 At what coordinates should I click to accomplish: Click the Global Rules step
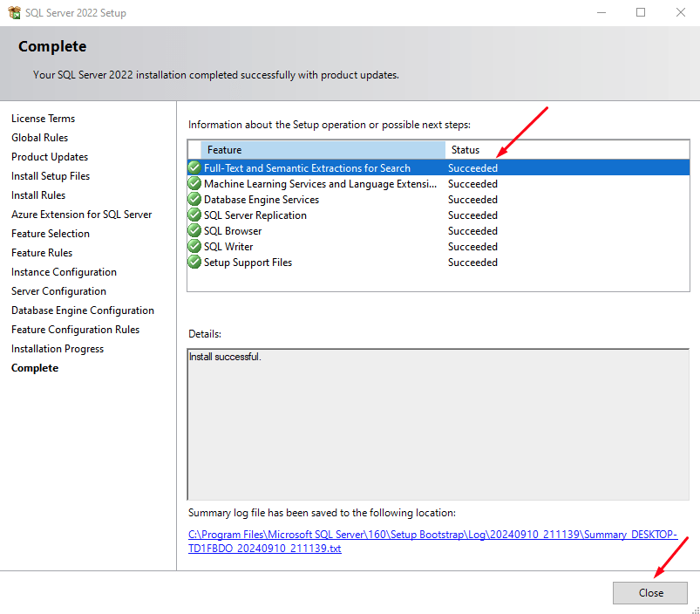pos(40,138)
